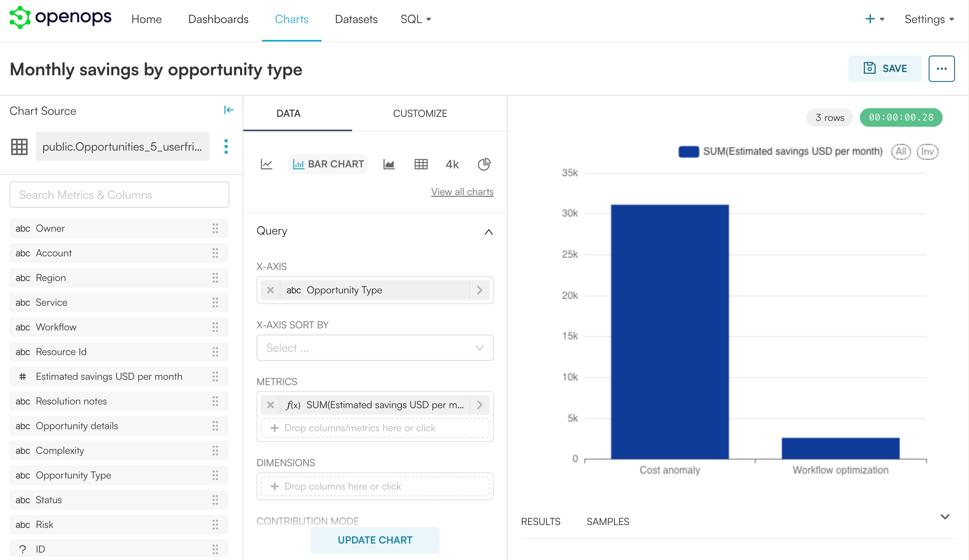Toggle SUM Estimated savings legend series
The width and height of the screenshot is (969, 560).
pyautogui.click(x=780, y=151)
